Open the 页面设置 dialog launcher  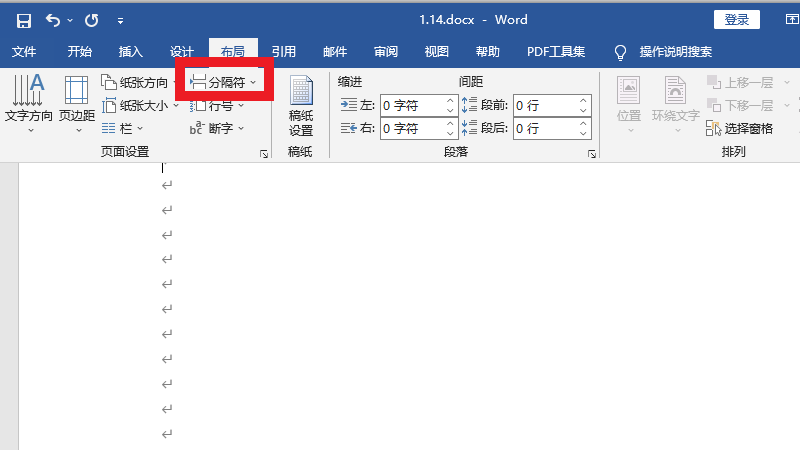tap(264, 154)
